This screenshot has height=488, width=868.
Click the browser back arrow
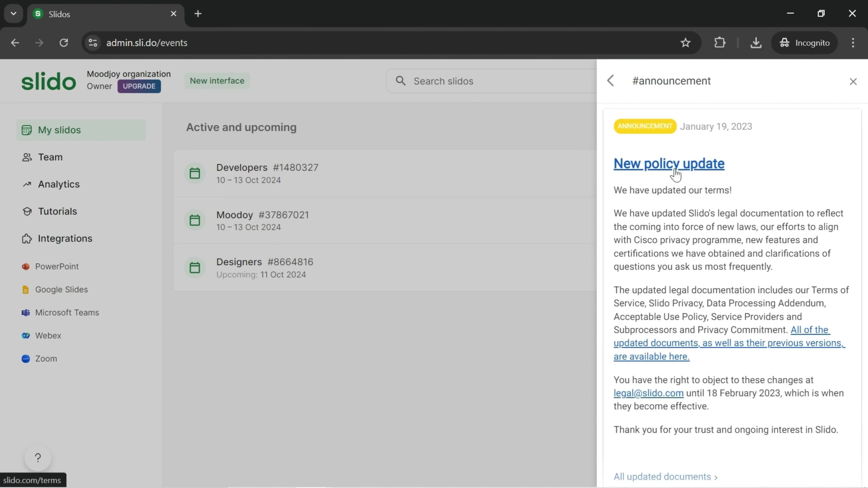(x=15, y=43)
